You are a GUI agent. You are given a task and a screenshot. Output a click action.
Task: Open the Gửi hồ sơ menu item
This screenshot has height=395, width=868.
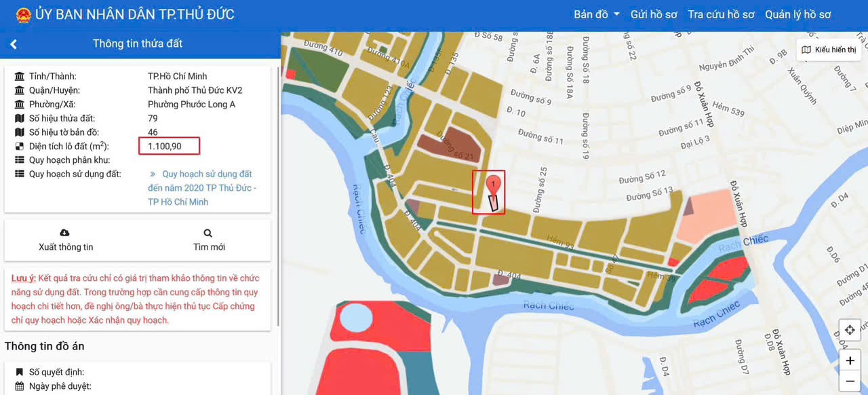click(x=653, y=15)
